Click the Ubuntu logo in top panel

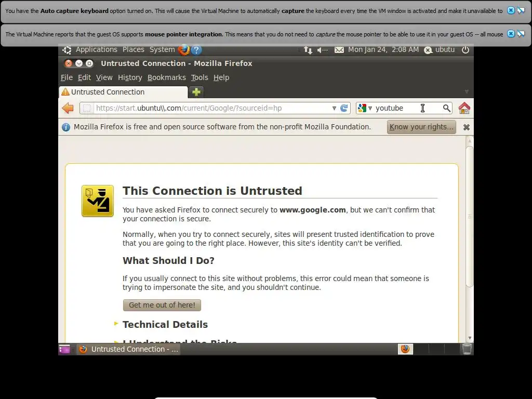click(67, 50)
